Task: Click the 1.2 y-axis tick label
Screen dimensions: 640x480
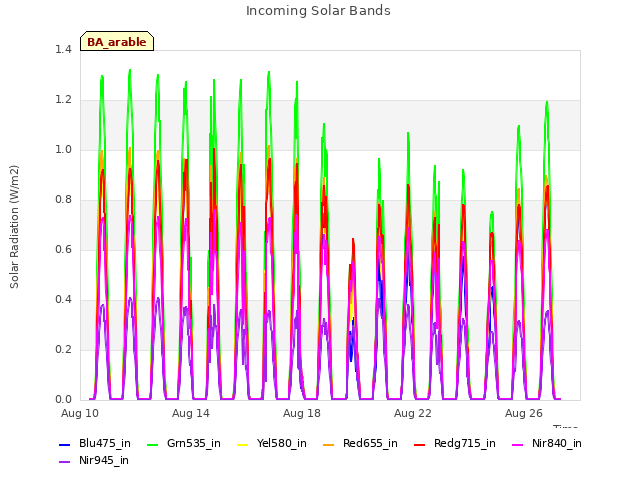Action: coord(63,100)
